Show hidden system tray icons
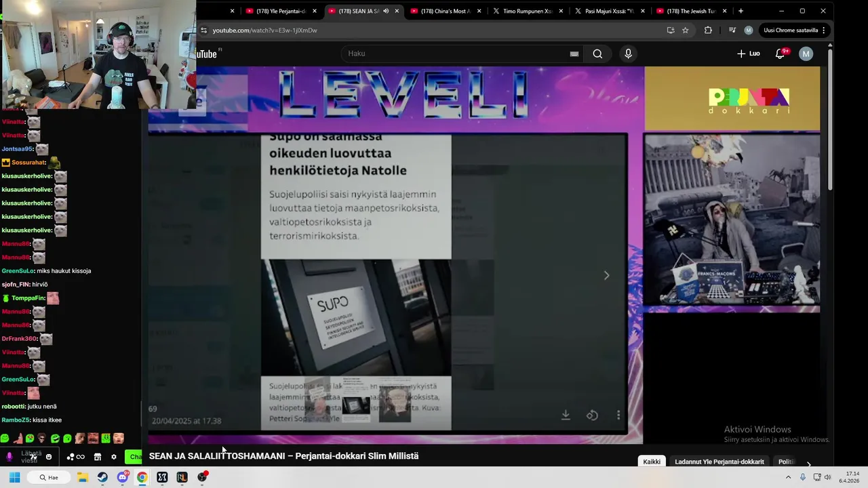Image resolution: width=868 pixels, height=488 pixels. [x=788, y=477]
